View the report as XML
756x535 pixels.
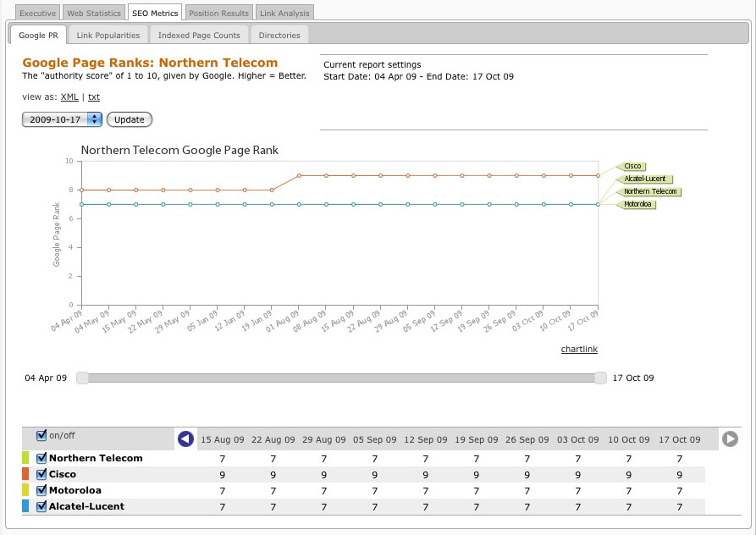pyautogui.click(x=69, y=97)
